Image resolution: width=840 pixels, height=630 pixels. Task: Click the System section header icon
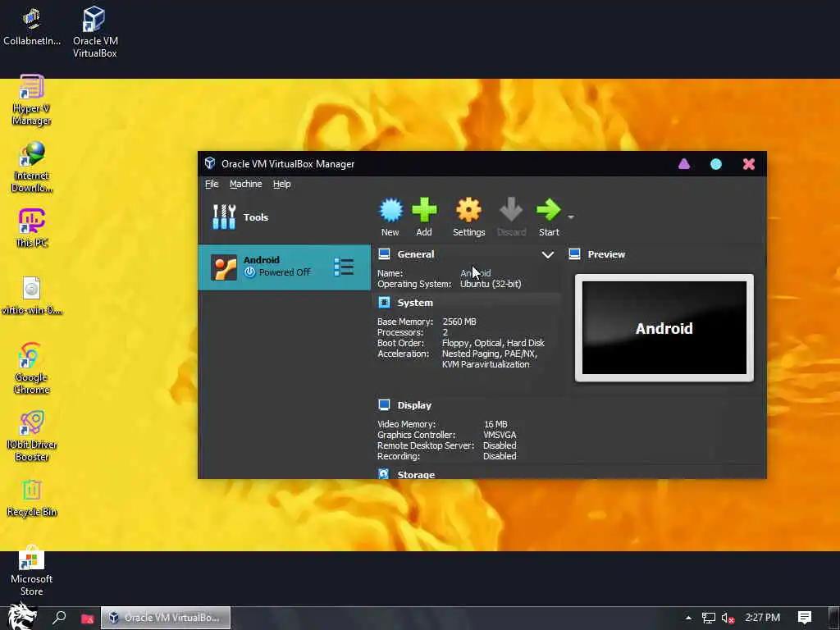(x=384, y=303)
